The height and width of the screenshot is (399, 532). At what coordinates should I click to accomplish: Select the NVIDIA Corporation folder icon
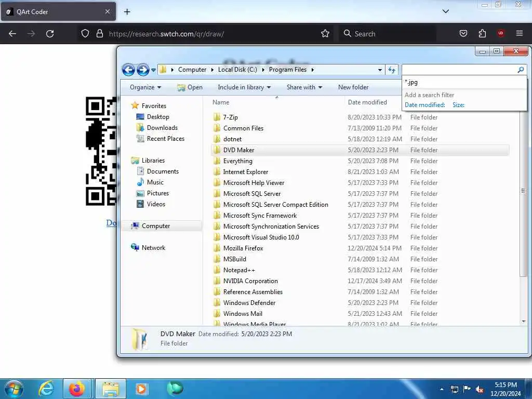pyautogui.click(x=217, y=281)
